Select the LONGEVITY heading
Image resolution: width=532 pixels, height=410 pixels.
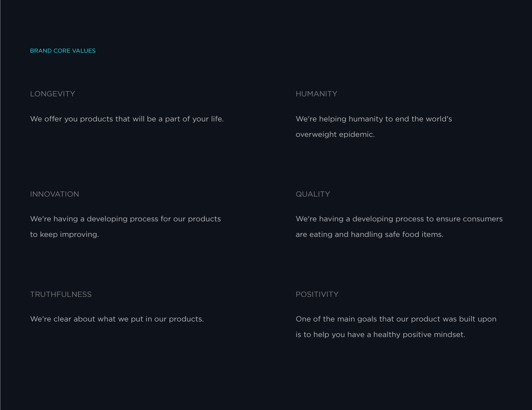[52, 94]
